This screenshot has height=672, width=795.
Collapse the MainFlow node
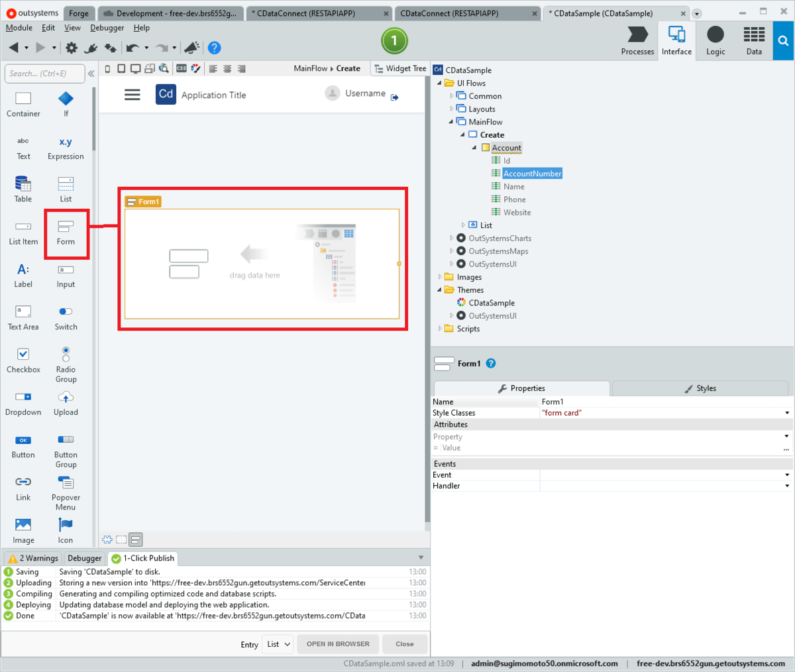click(452, 122)
